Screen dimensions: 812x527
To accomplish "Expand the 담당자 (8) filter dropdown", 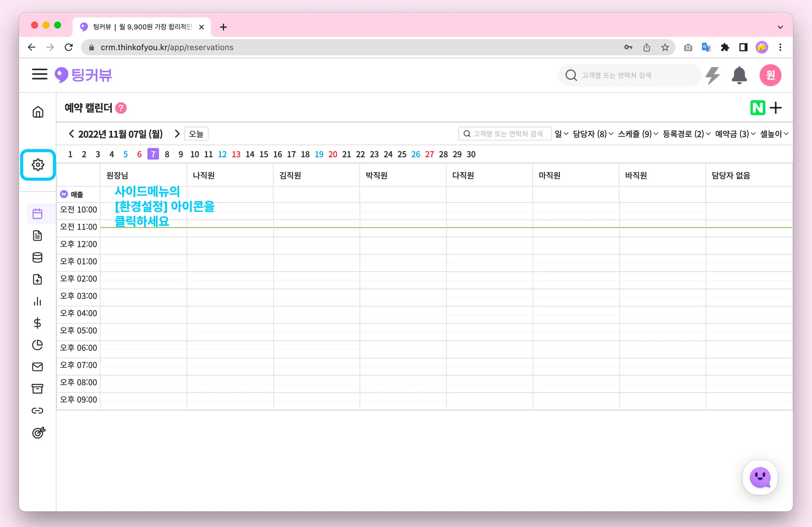I will pyautogui.click(x=593, y=134).
